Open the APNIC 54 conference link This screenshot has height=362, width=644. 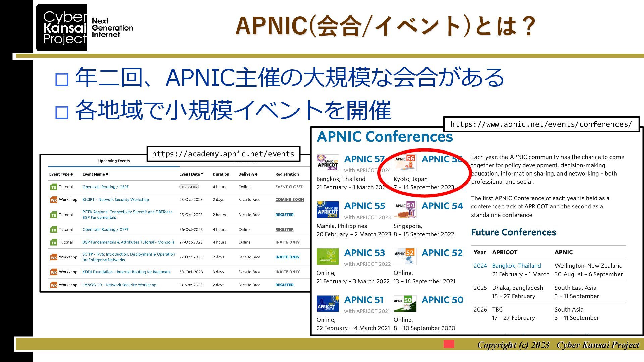tap(442, 206)
